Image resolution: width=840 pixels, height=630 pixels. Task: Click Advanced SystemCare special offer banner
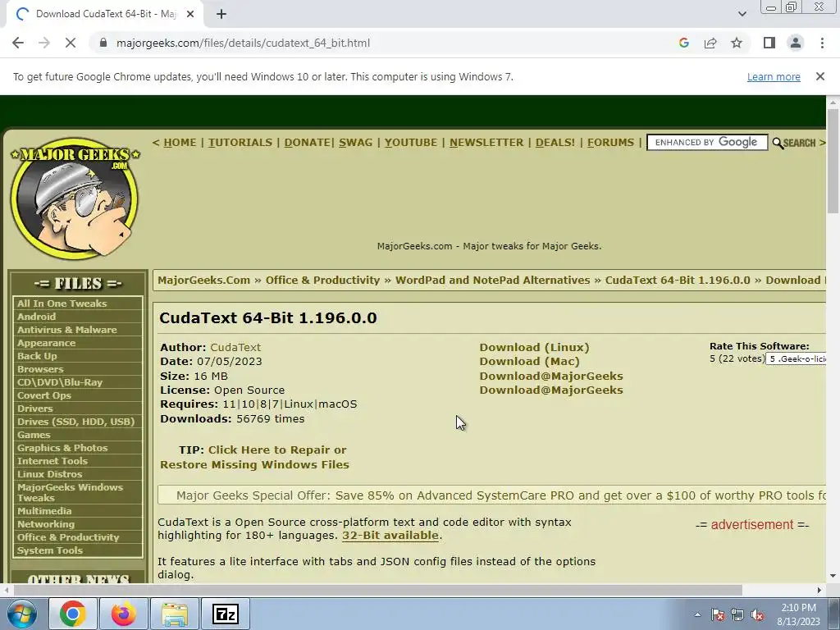pyautogui.click(x=491, y=495)
